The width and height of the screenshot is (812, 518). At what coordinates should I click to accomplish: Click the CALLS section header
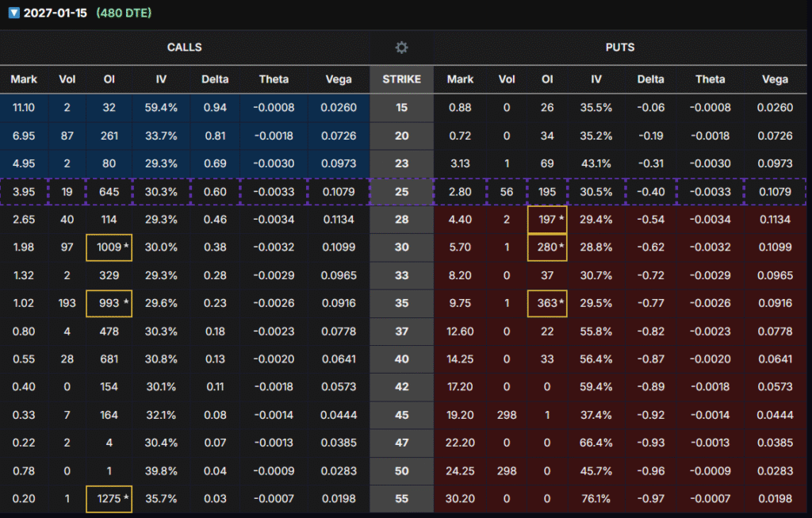184,48
